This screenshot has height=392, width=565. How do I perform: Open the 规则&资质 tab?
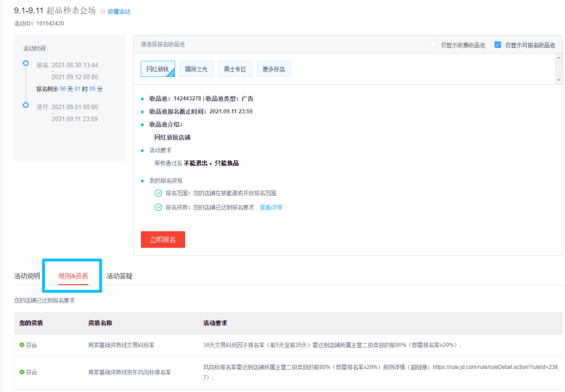pyautogui.click(x=73, y=276)
